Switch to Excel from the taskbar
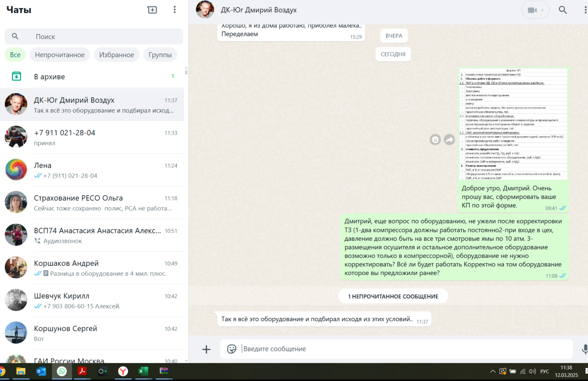The image size is (588, 381). [x=143, y=371]
